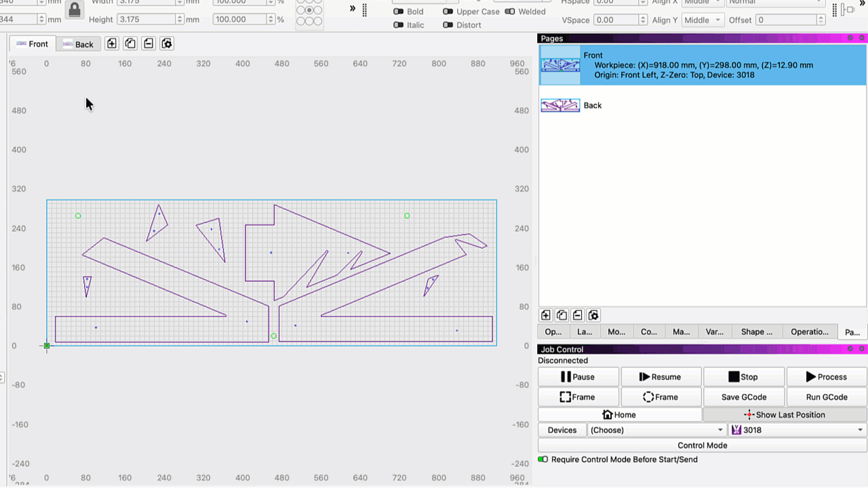Screen dimensions: 868x488
Task: Click the Offset value field
Action: [786, 20]
